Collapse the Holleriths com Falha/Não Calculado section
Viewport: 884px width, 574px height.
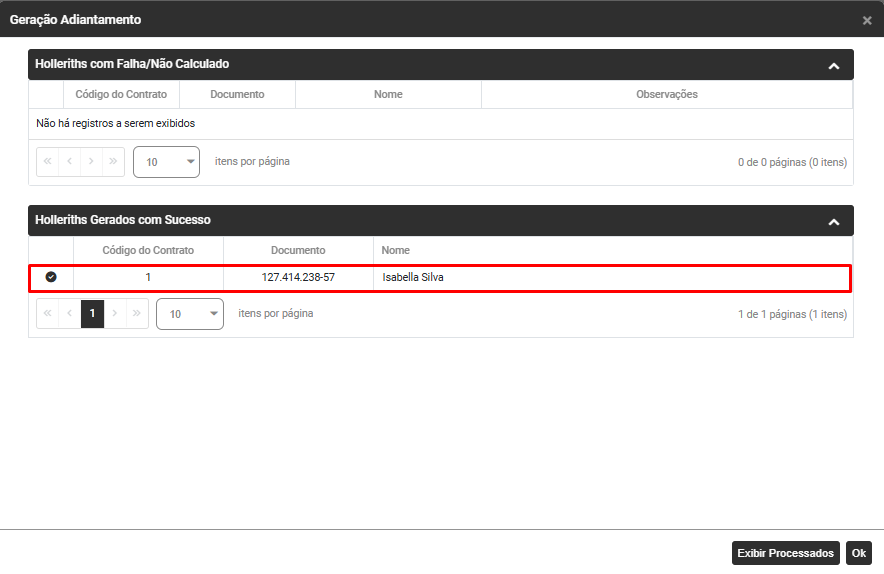click(833, 65)
